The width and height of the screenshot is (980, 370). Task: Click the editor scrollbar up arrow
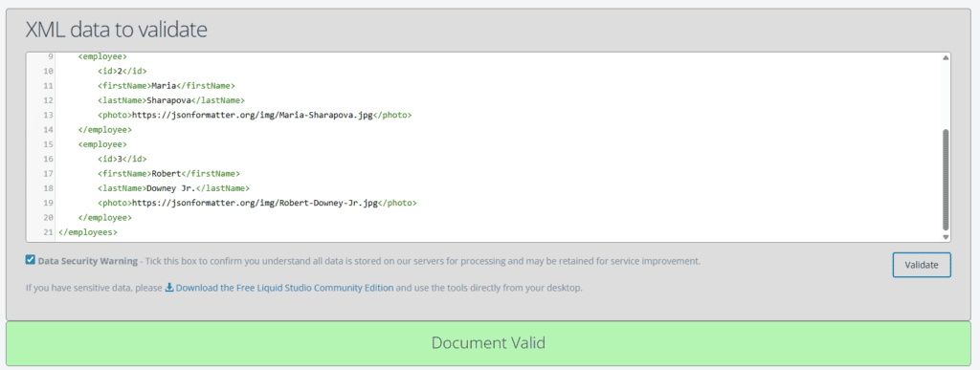tap(945, 58)
